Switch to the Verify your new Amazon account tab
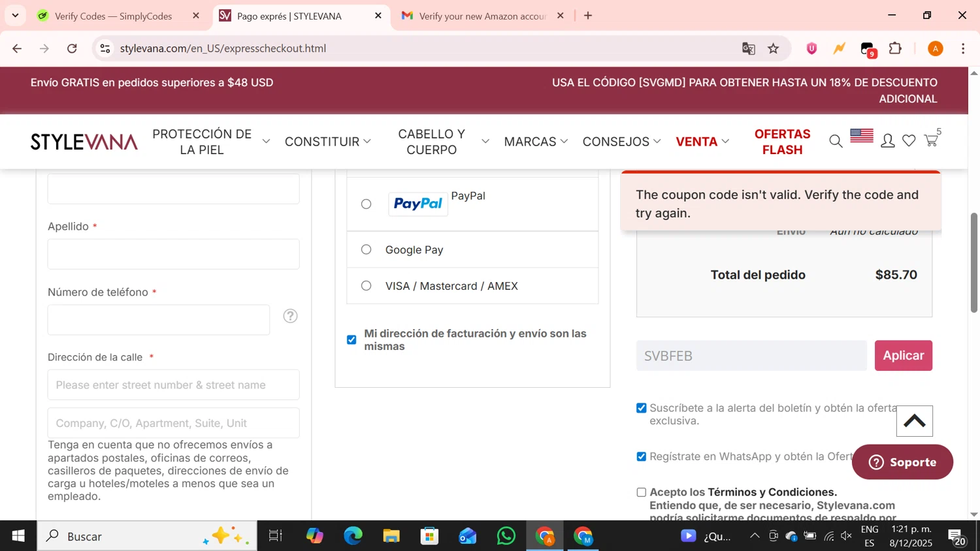This screenshot has height=551, width=980. (x=482, y=16)
